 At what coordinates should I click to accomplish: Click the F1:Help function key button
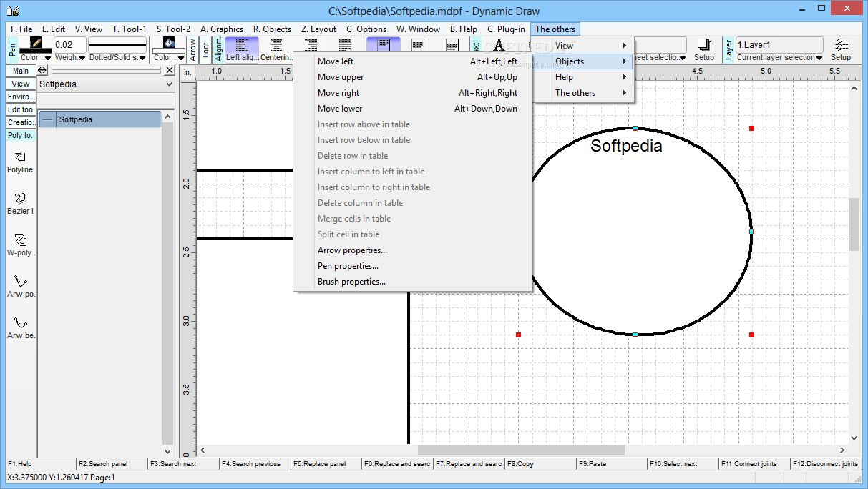tap(41, 464)
